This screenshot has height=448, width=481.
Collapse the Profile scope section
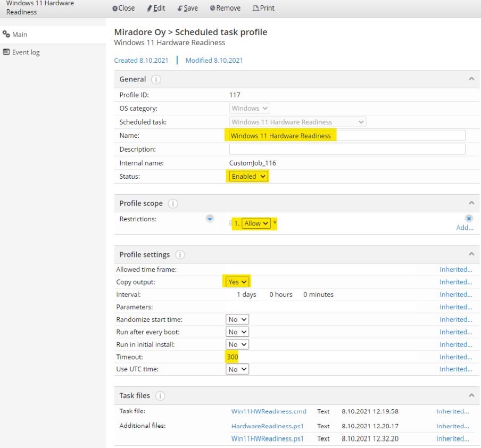point(471,203)
